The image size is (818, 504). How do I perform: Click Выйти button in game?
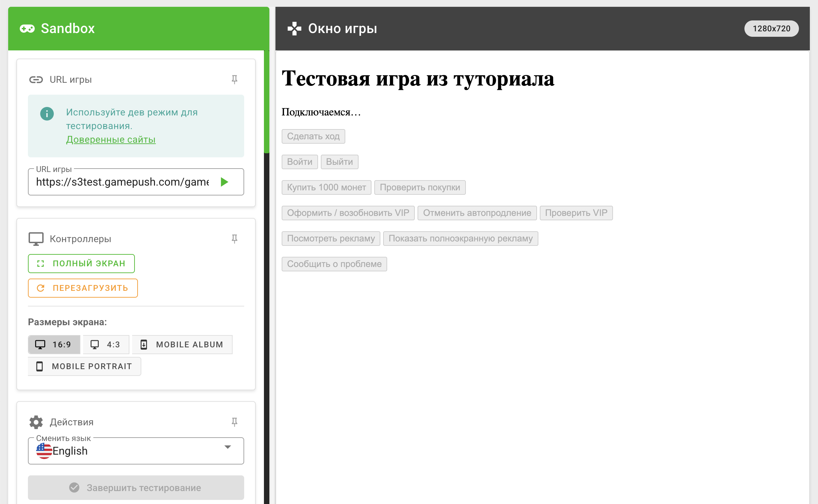click(x=340, y=162)
